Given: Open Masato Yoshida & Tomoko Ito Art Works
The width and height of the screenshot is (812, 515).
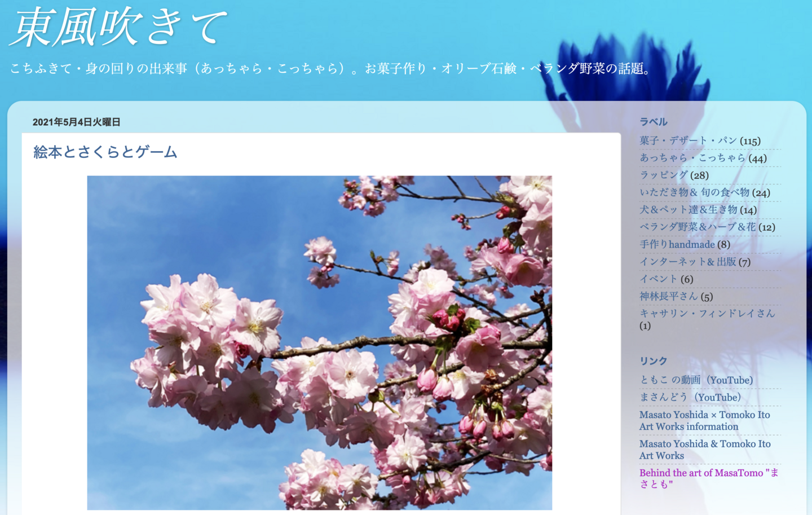Looking at the screenshot, I should pos(704,450).
